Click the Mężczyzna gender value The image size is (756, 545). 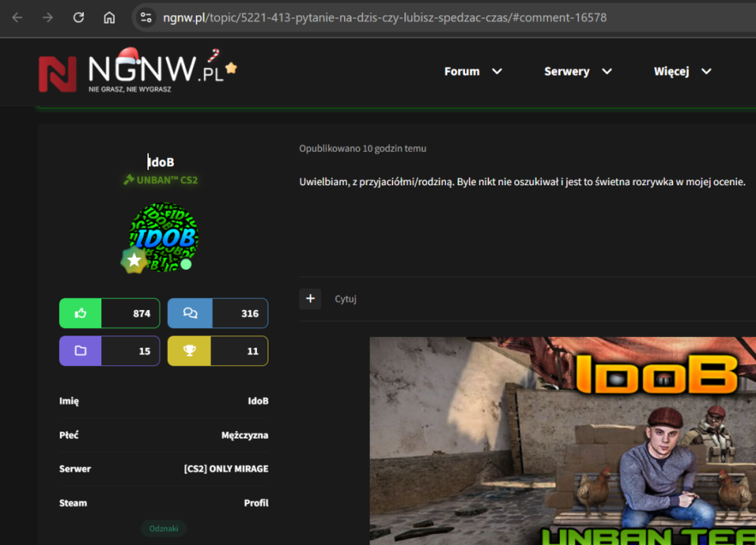pyautogui.click(x=245, y=435)
